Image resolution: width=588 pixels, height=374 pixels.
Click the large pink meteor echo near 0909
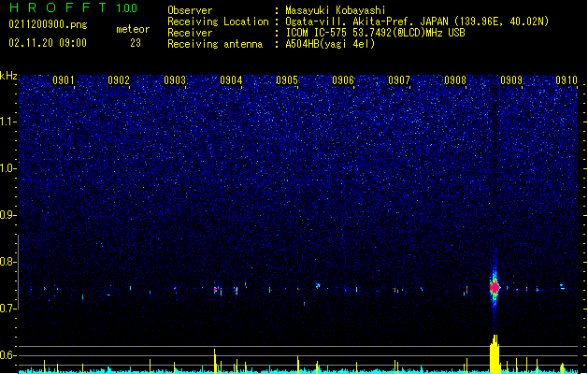pyautogui.click(x=495, y=288)
